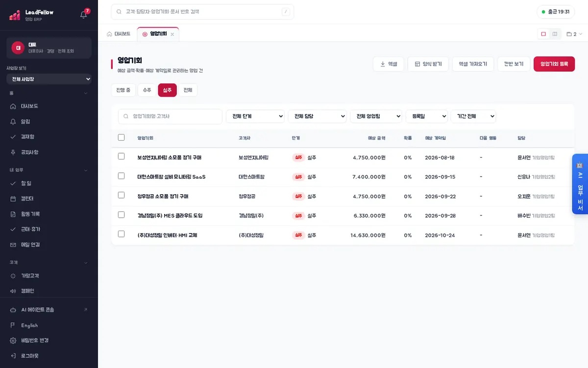588x368 pixels.
Task: Click the 대시보드 home icon in the sidebar
Action: tap(13, 106)
